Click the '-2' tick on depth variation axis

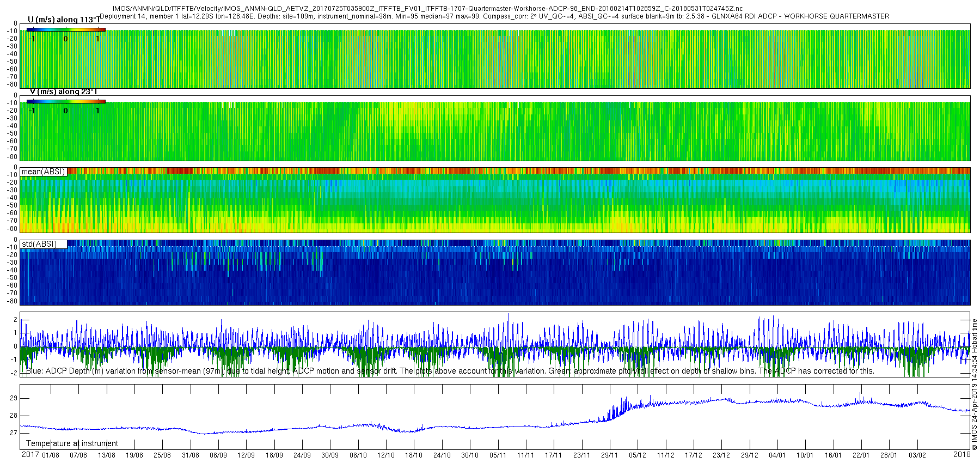point(14,373)
